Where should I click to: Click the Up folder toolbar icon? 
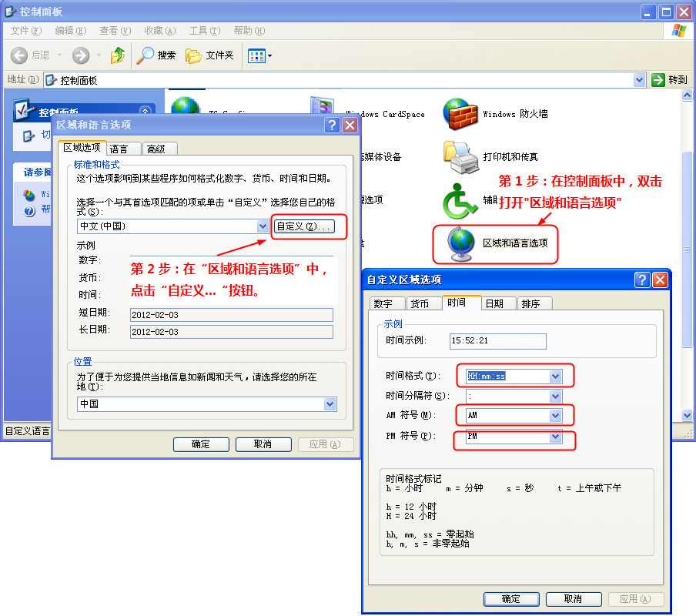[x=117, y=55]
